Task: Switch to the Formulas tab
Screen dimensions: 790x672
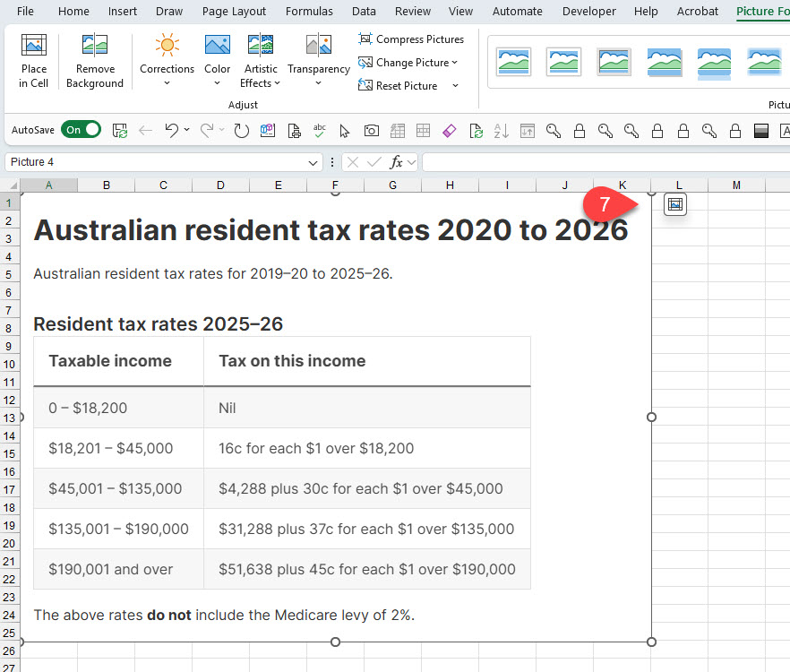Action: (309, 12)
